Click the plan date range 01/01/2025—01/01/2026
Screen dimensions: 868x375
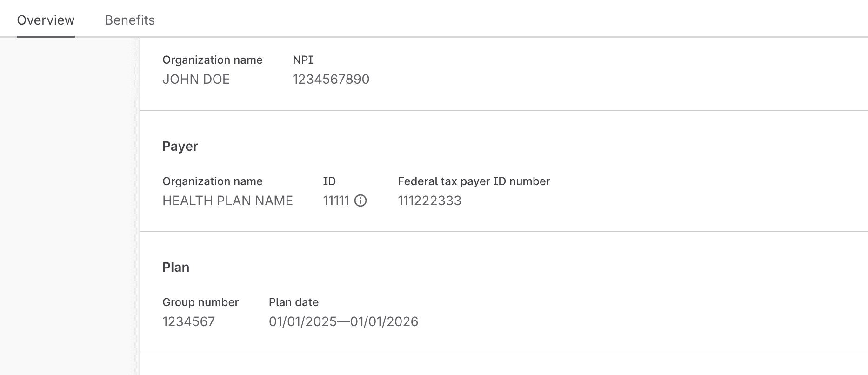click(x=344, y=321)
